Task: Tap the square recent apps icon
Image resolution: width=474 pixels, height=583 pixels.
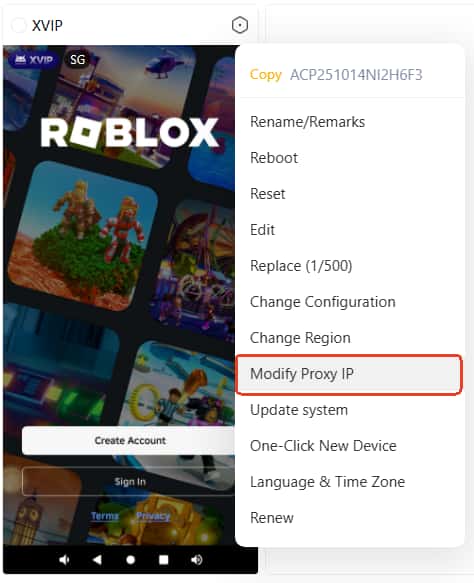Action: [164, 560]
